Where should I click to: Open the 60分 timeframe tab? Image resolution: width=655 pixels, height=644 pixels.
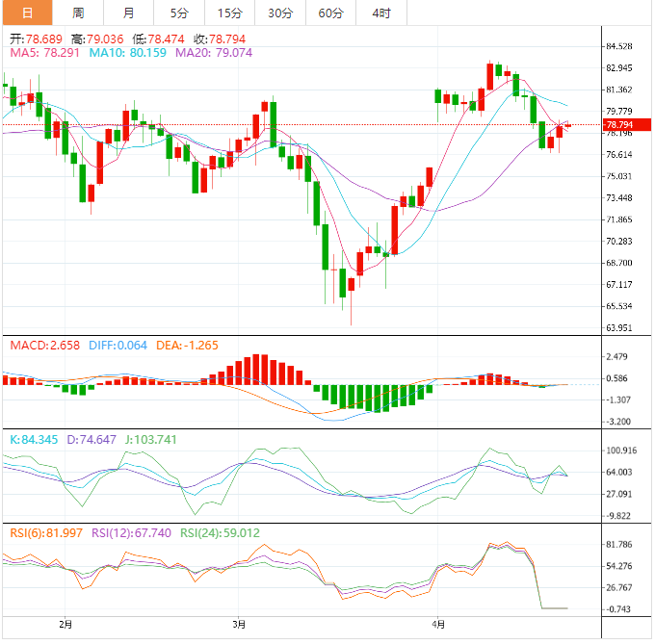click(330, 13)
